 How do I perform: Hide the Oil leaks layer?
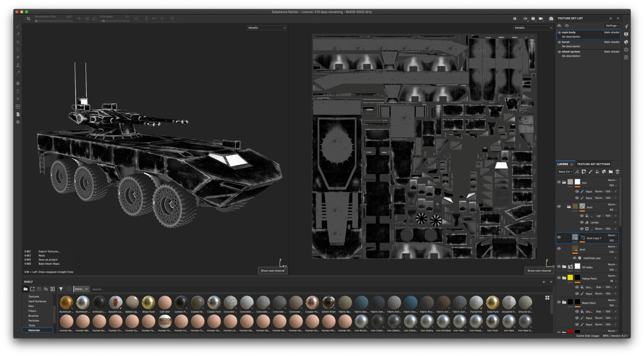click(559, 267)
